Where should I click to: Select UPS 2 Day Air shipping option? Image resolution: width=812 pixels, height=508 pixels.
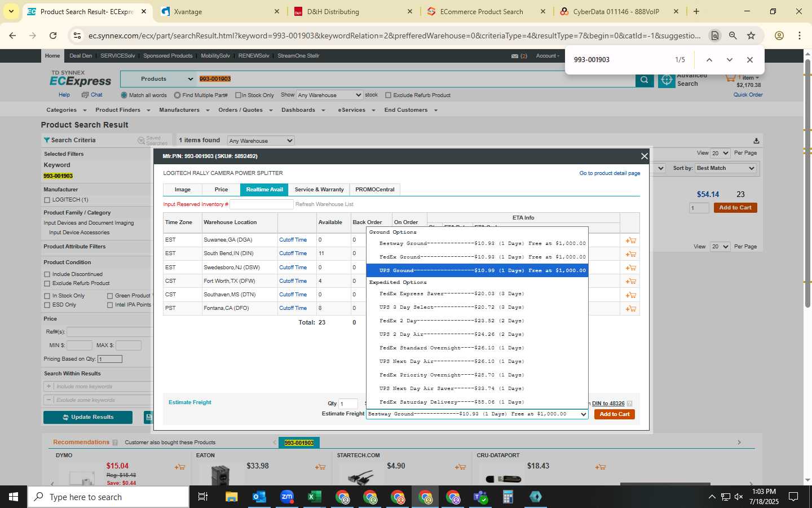pyautogui.click(x=477, y=334)
